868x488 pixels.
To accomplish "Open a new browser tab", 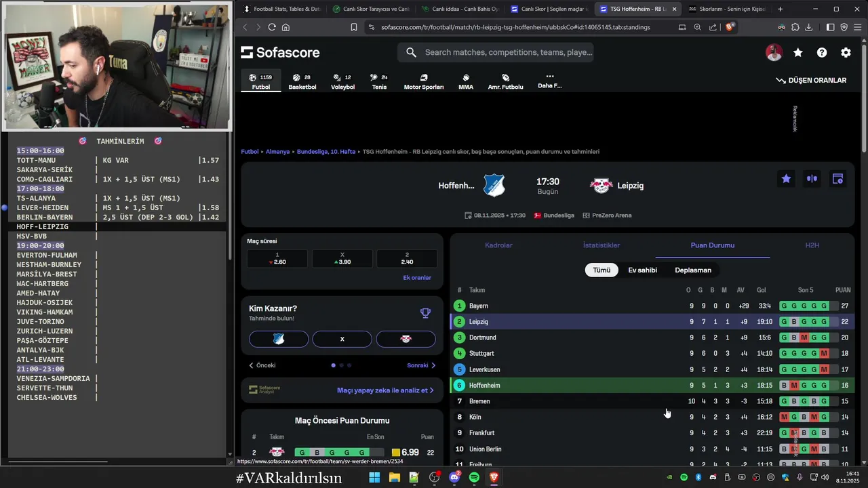I will (x=781, y=9).
